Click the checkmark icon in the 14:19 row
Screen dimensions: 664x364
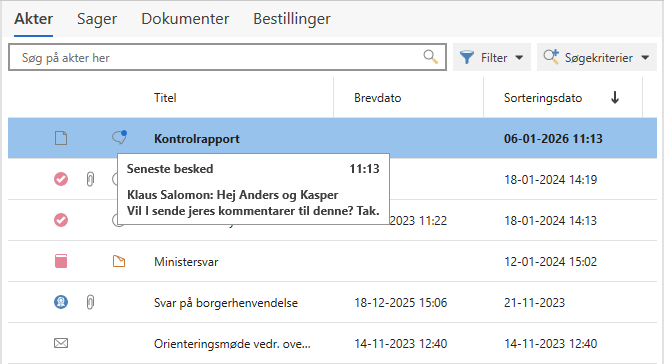pyautogui.click(x=61, y=179)
